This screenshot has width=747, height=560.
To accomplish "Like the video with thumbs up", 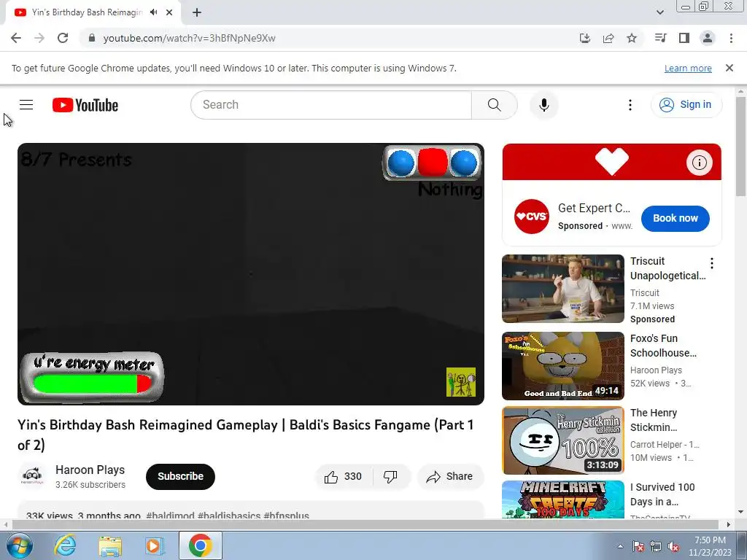I will click(344, 476).
